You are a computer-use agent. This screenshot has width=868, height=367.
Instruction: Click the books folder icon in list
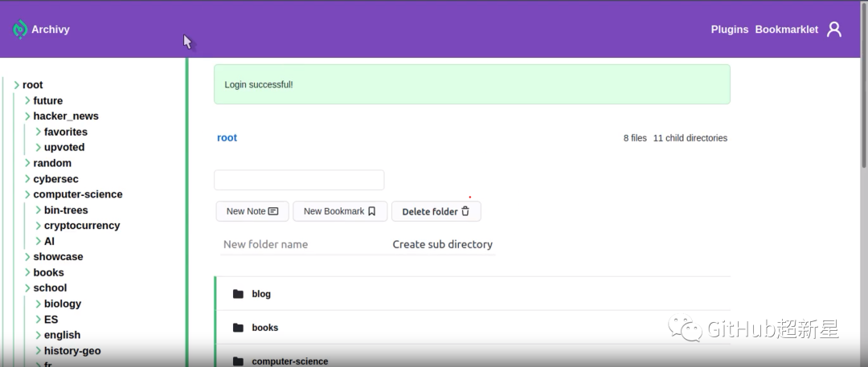(x=238, y=328)
